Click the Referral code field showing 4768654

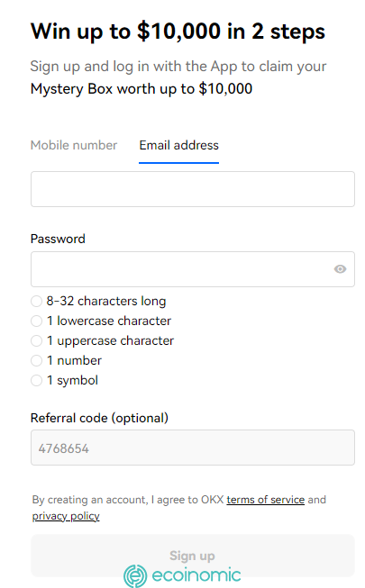coord(193,448)
